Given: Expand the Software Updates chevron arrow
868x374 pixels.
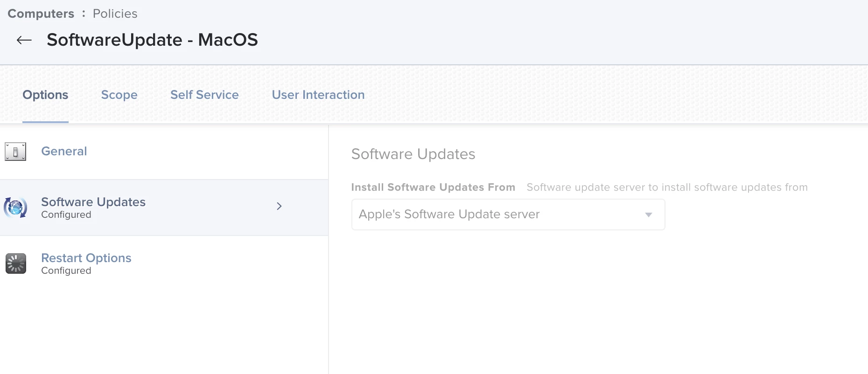Looking at the screenshot, I should (x=279, y=206).
